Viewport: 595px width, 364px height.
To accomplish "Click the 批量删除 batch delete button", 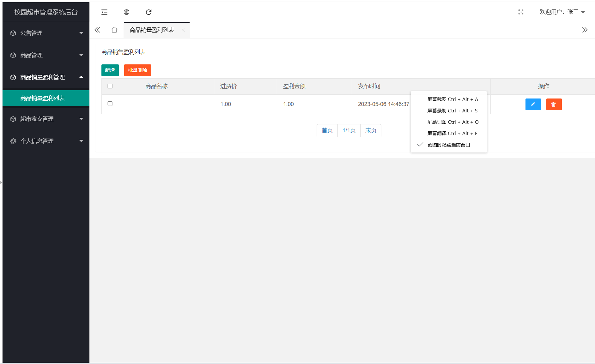I will [x=137, y=70].
